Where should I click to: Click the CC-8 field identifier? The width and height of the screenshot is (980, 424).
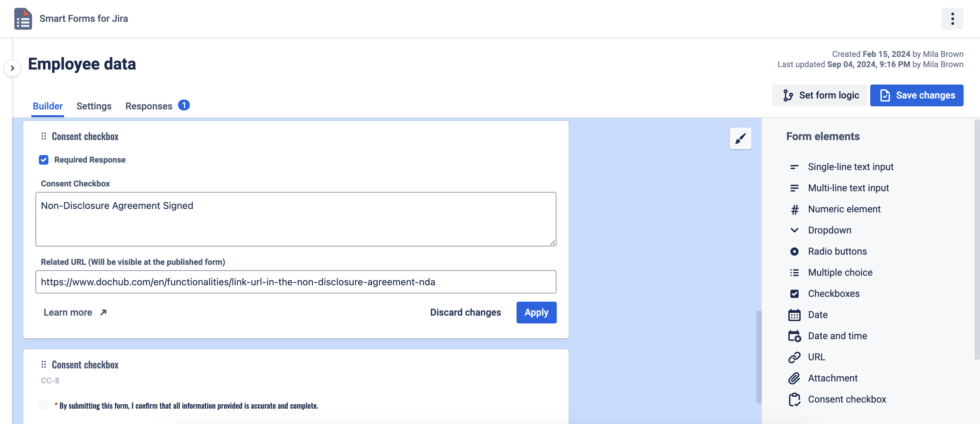[50, 381]
